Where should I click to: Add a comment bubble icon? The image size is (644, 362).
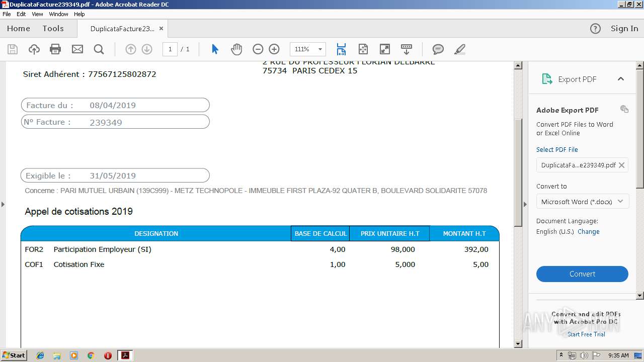click(438, 49)
